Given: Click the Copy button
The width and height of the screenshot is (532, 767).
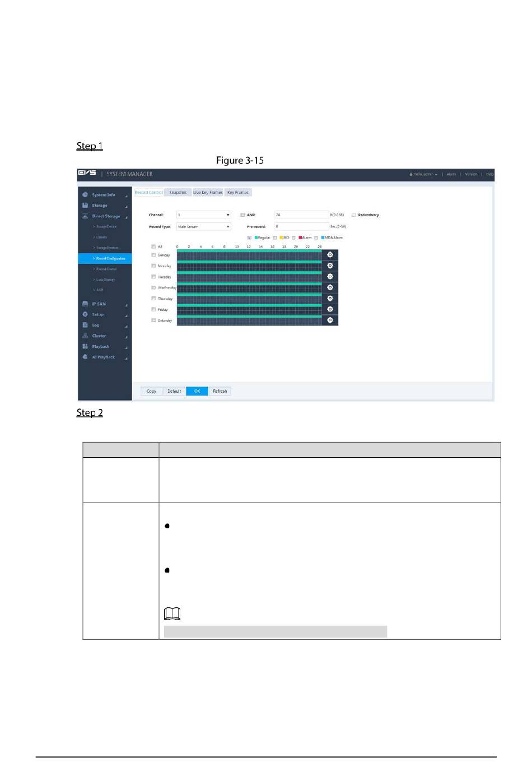Looking at the screenshot, I should pos(151,391).
